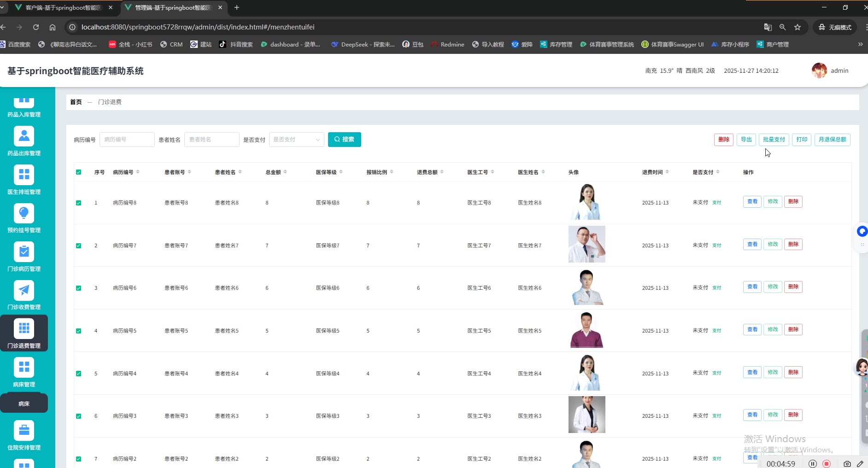Focus the 病历编号 search input field
The image size is (868, 468).
[127, 140]
